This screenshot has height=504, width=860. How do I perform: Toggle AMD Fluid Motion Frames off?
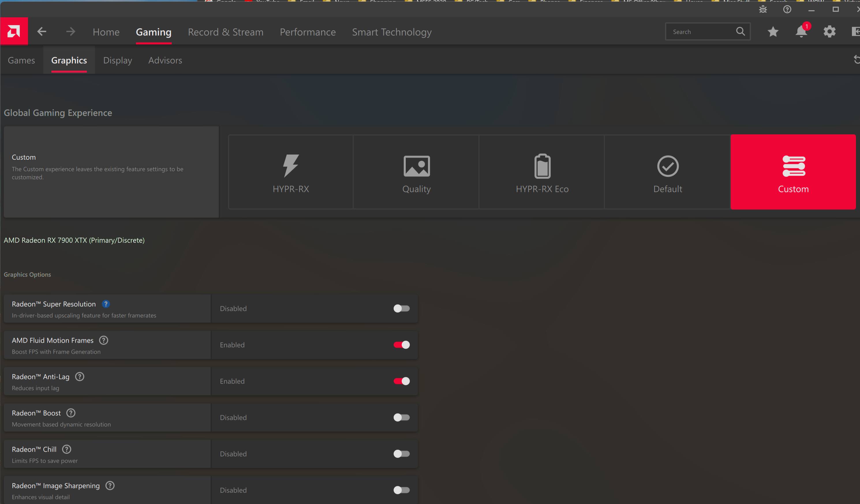[401, 344]
